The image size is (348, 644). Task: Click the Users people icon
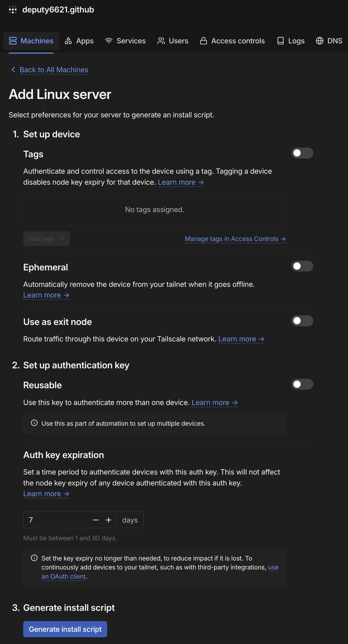(x=161, y=41)
